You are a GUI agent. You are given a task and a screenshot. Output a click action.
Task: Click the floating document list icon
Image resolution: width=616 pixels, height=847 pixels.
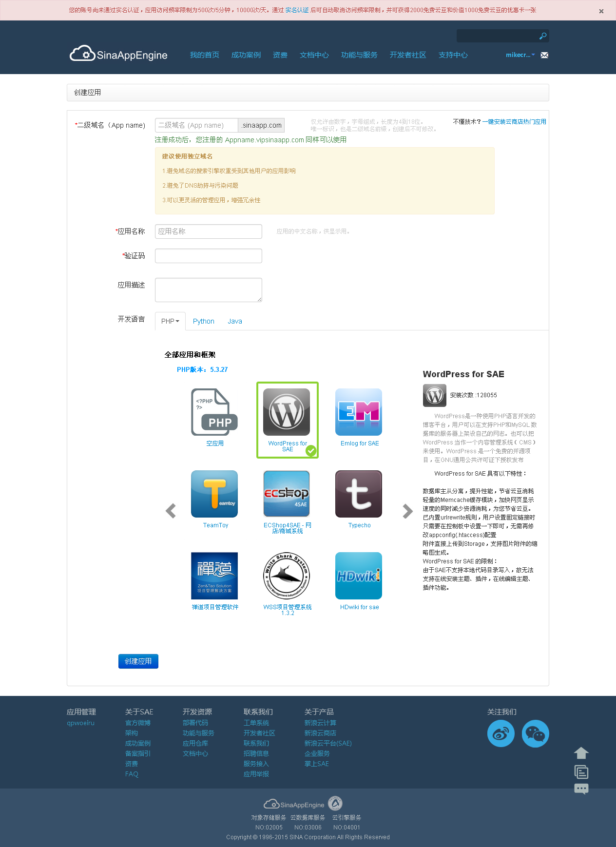(581, 772)
